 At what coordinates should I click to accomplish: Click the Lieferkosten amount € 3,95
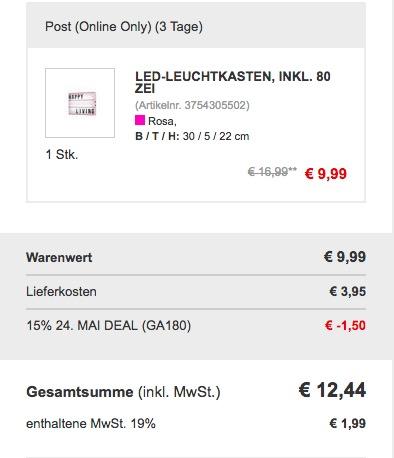(x=348, y=292)
